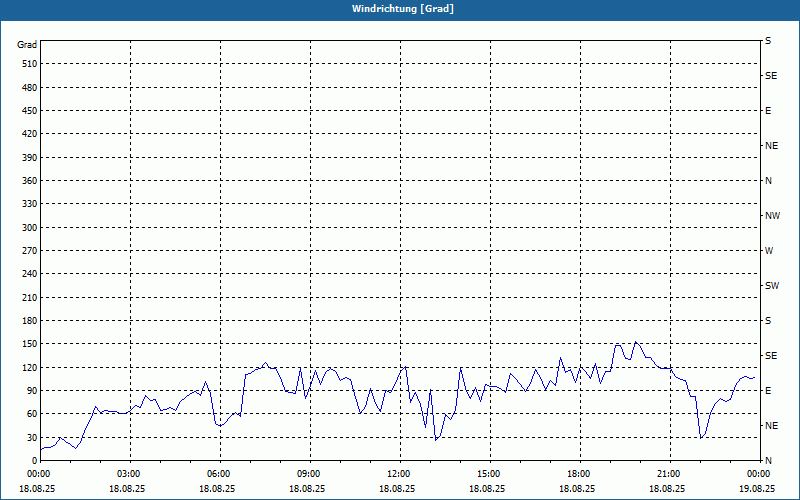This screenshot has width=800, height=500.
Task: Select the 180 degree y-axis label
Action: tap(27, 321)
